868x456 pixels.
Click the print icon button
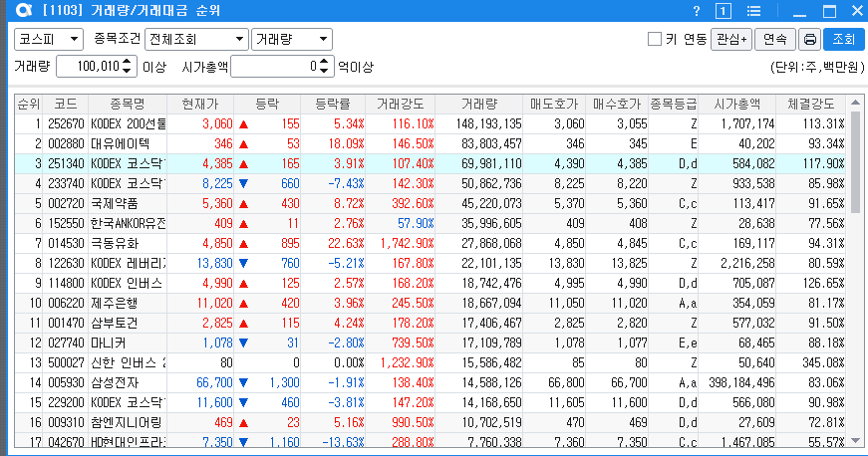[809, 39]
